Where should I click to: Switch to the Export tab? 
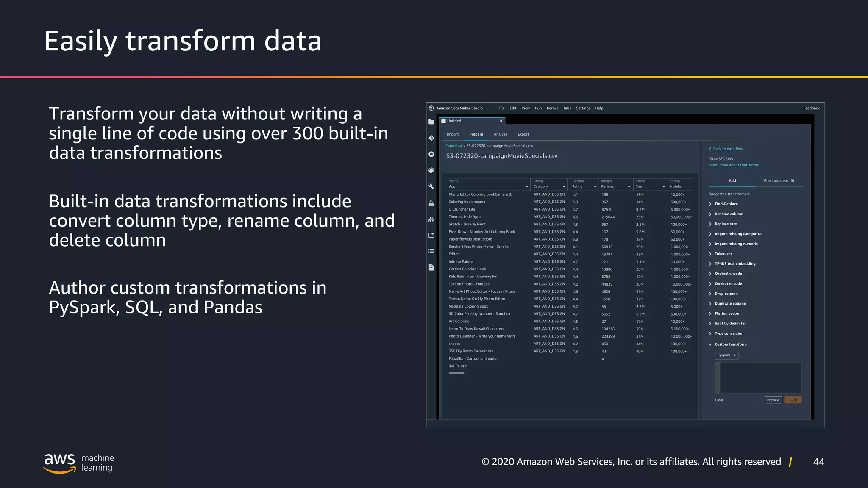click(523, 134)
